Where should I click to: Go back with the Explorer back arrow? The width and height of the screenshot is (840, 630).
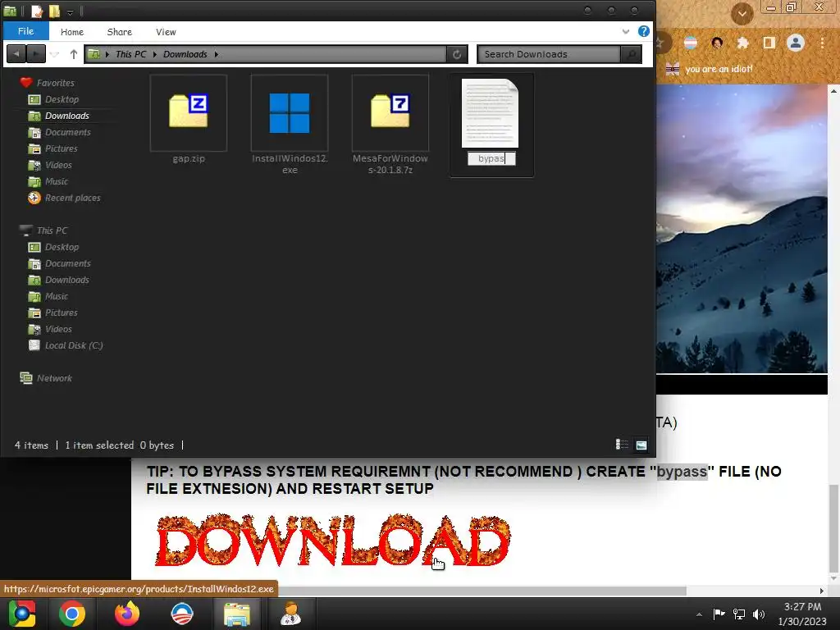pos(16,53)
